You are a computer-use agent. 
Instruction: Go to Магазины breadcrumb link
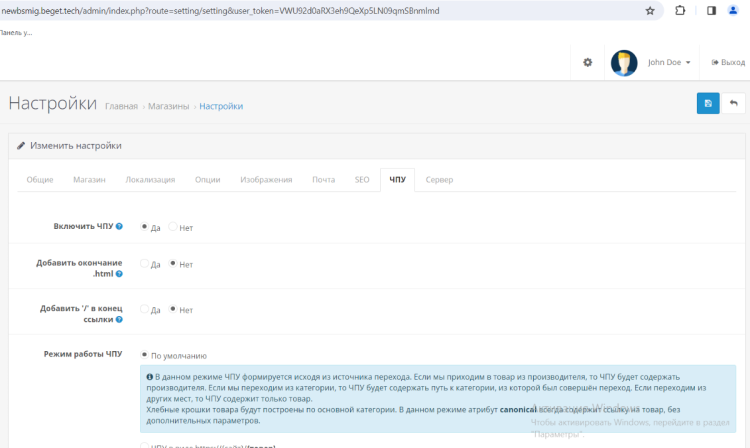point(169,106)
